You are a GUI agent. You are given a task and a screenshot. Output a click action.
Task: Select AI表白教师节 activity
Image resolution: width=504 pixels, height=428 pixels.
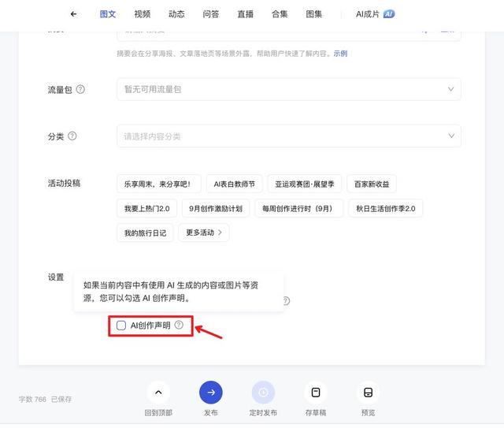[235, 184]
